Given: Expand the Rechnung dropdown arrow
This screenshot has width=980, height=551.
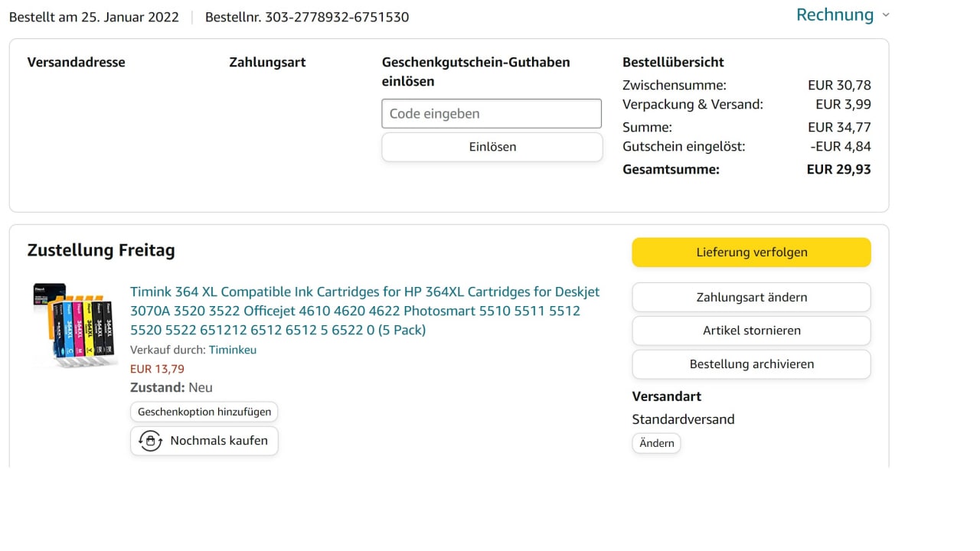Looking at the screenshot, I should (886, 15).
